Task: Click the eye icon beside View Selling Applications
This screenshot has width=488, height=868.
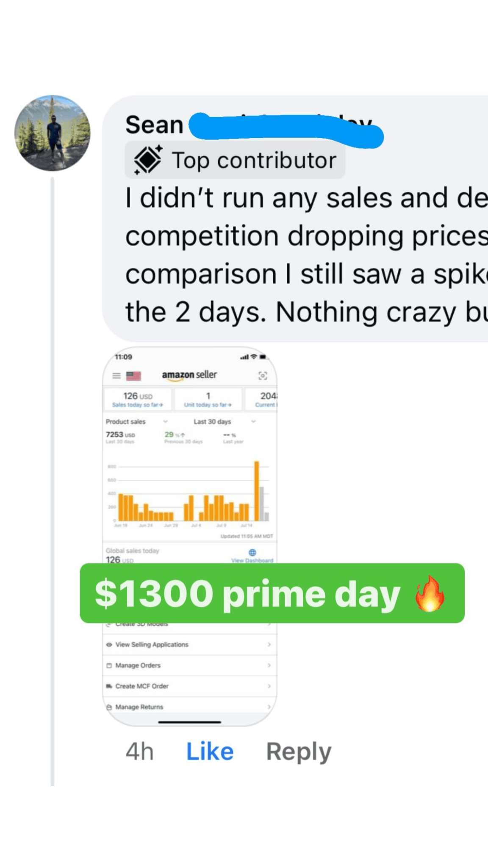Action: coord(109,645)
